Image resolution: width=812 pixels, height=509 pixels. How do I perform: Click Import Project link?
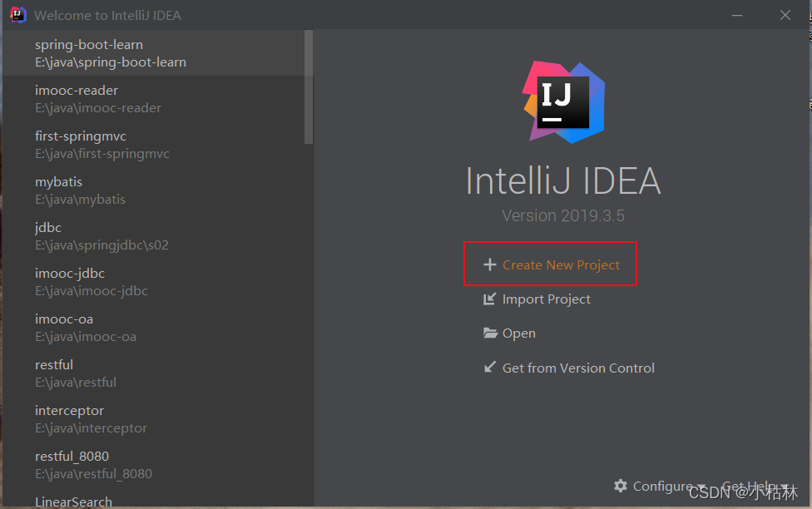click(547, 299)
